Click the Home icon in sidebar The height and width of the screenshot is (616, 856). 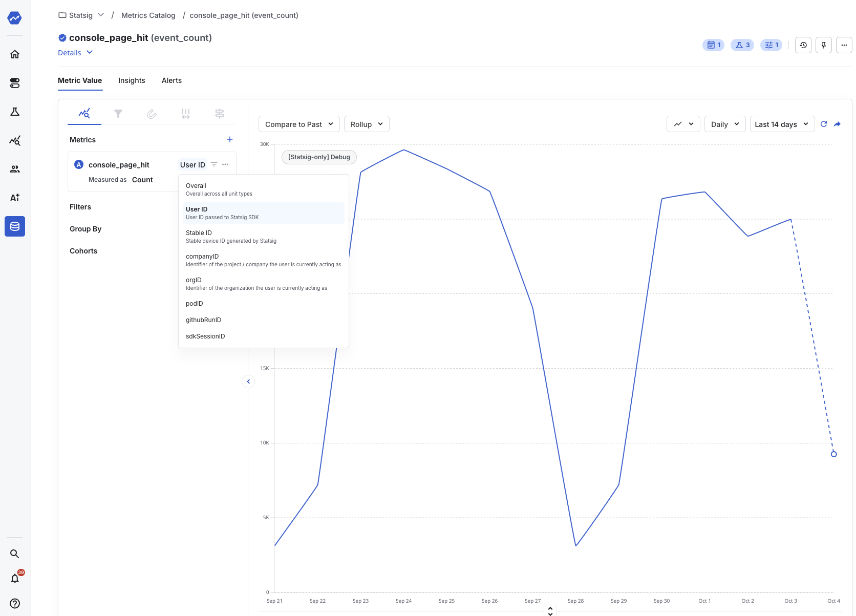(x=15, y=54)
